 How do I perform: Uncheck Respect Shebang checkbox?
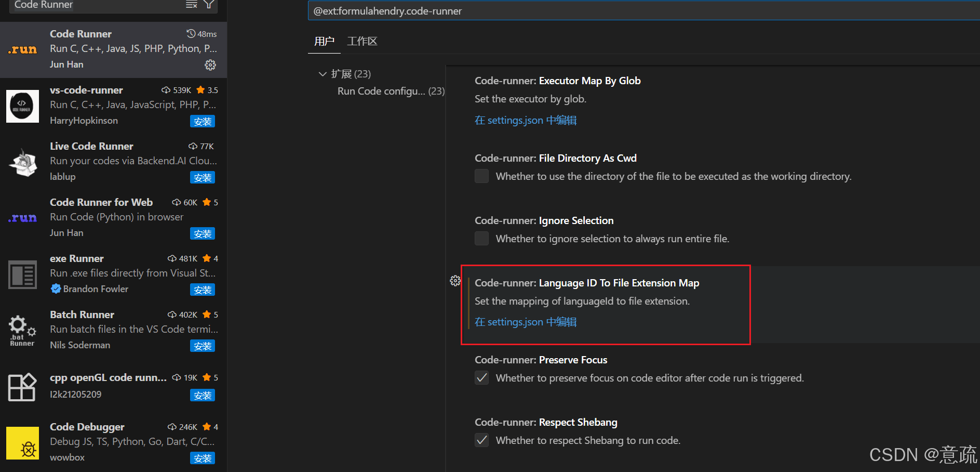482,440
